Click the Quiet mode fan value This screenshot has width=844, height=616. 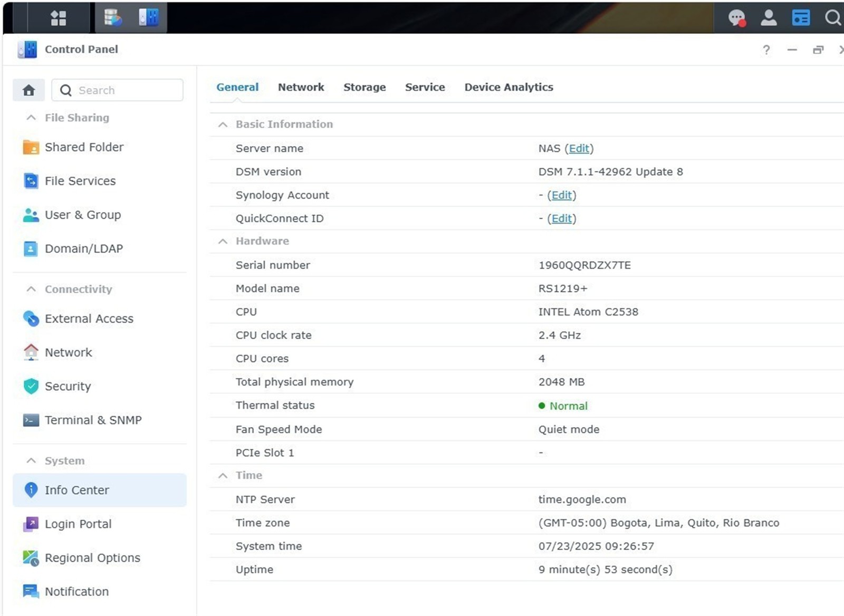click(x=569, y=429)
